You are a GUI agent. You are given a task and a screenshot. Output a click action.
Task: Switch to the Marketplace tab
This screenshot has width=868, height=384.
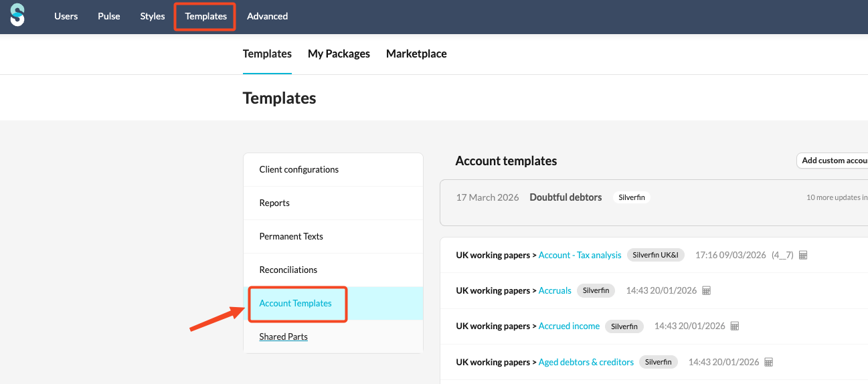[416, 54]
